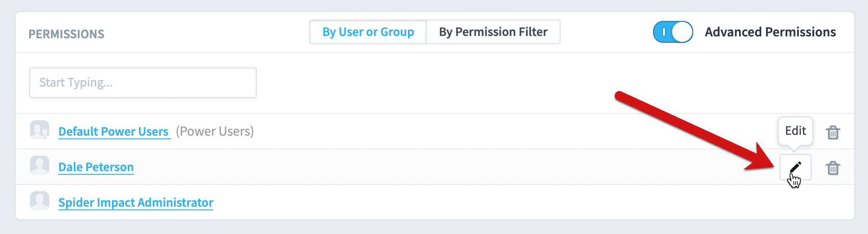
Task: Switch to the By Permission Filter tab
Action: coord(493,32)
